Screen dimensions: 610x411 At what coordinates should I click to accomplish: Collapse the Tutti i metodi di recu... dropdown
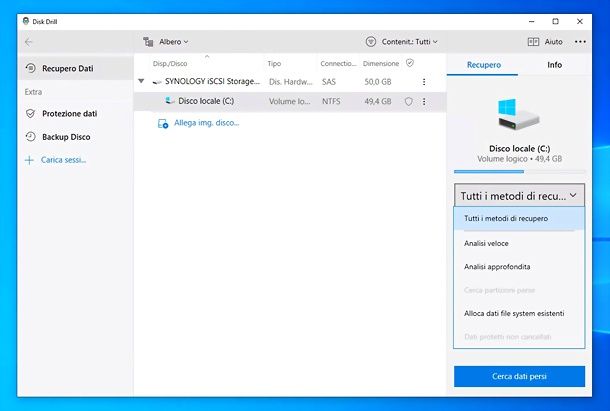[x=519, y=195]
